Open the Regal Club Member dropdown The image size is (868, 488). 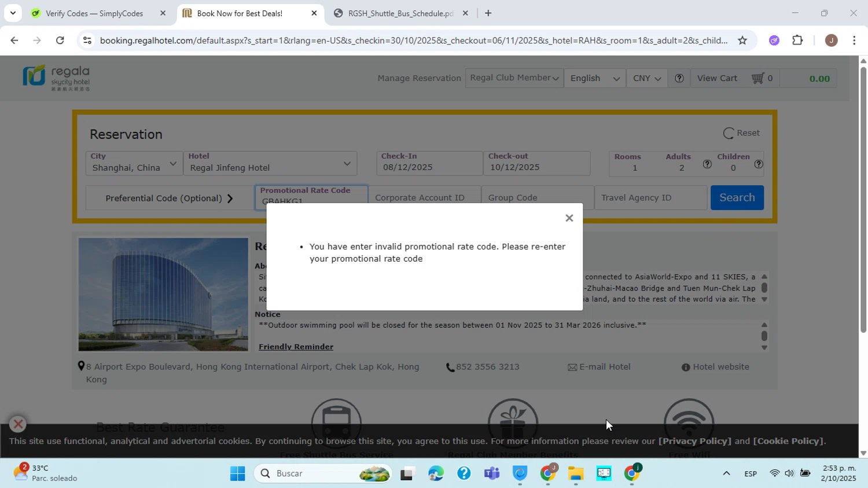click(x=514, y=78)
